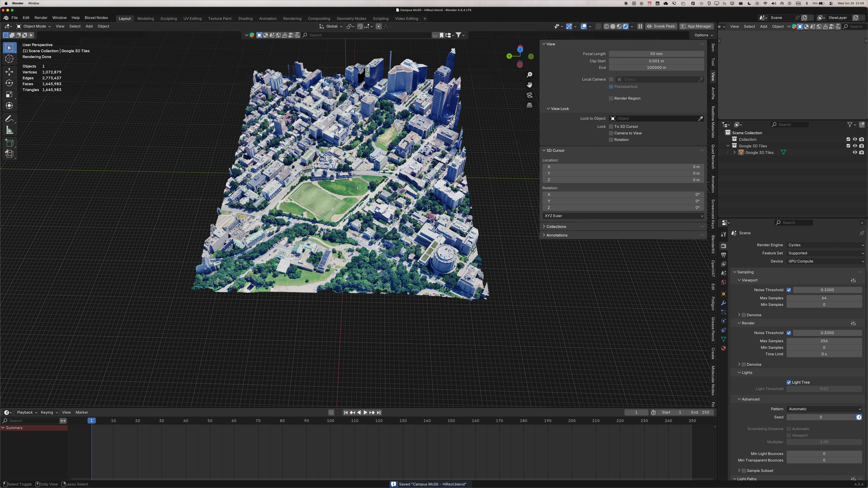
Task: Click the Focal Length 50 mm slider
Action: tap(656, 54)
